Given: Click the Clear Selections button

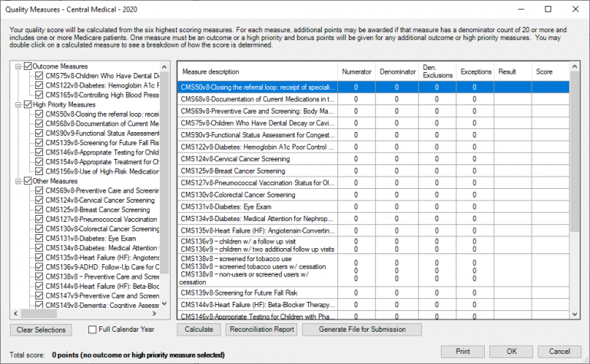Looking at the screenshot, I should [43, 329].
